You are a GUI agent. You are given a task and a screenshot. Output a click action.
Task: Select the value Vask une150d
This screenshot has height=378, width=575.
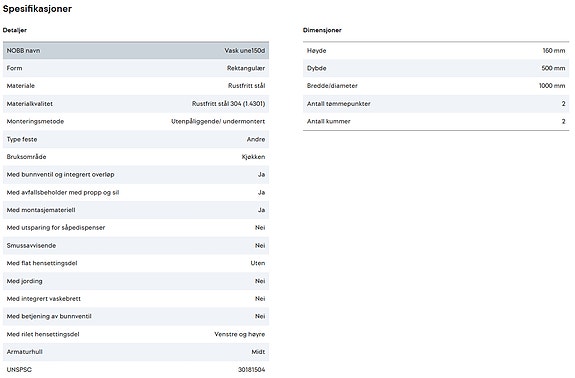245,51
